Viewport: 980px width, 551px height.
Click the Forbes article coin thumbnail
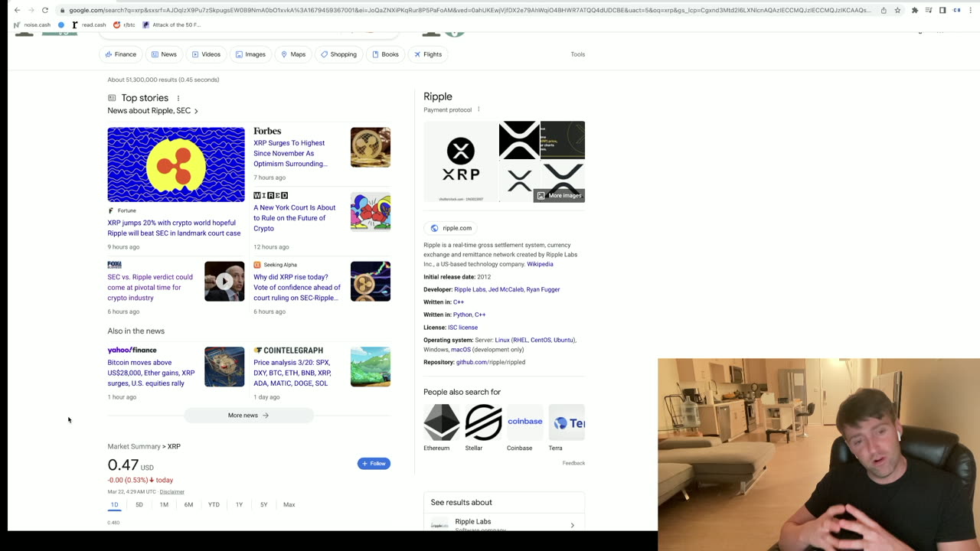371,147
